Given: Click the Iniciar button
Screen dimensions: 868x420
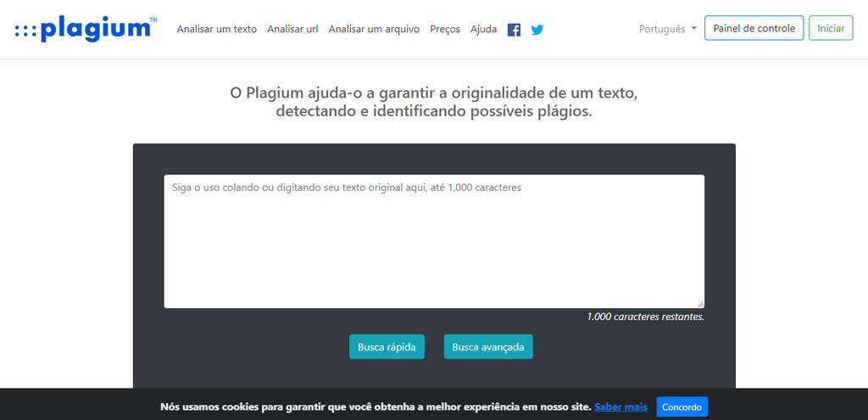Looking at the screenshot, I should click(831, 28).
